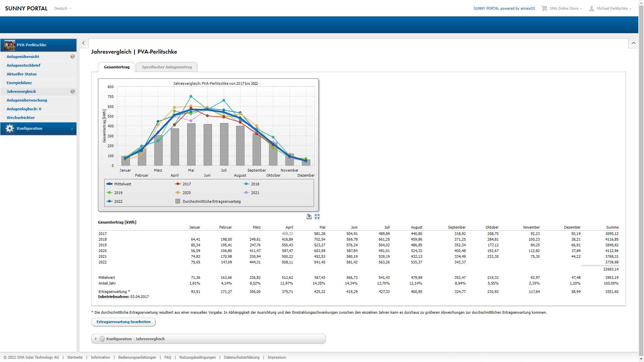644x362 pixels.
Task: Click the chart fullscreen expand icon
Action: (x=317, y=217)
